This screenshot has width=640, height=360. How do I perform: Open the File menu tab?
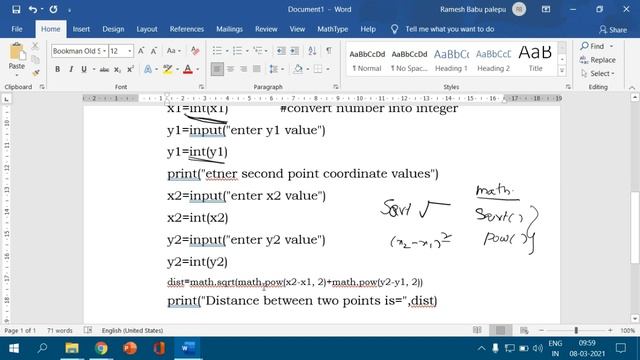[17, 29]
